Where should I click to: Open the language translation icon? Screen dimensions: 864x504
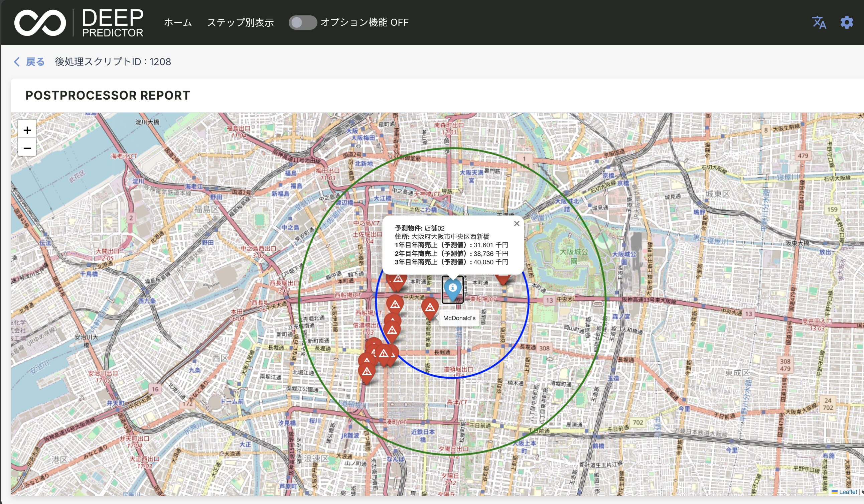(819, 23)
